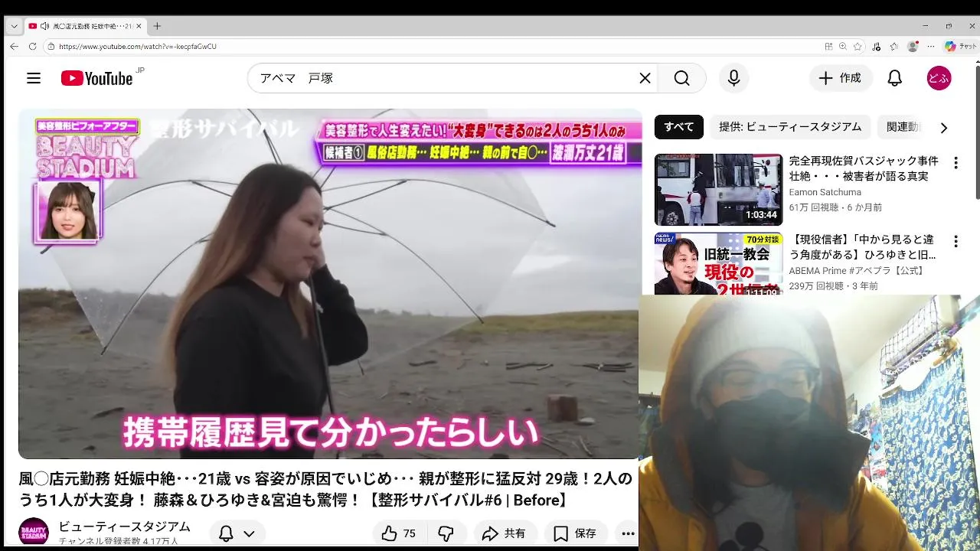Open the media control music icon

coord(877,47)
